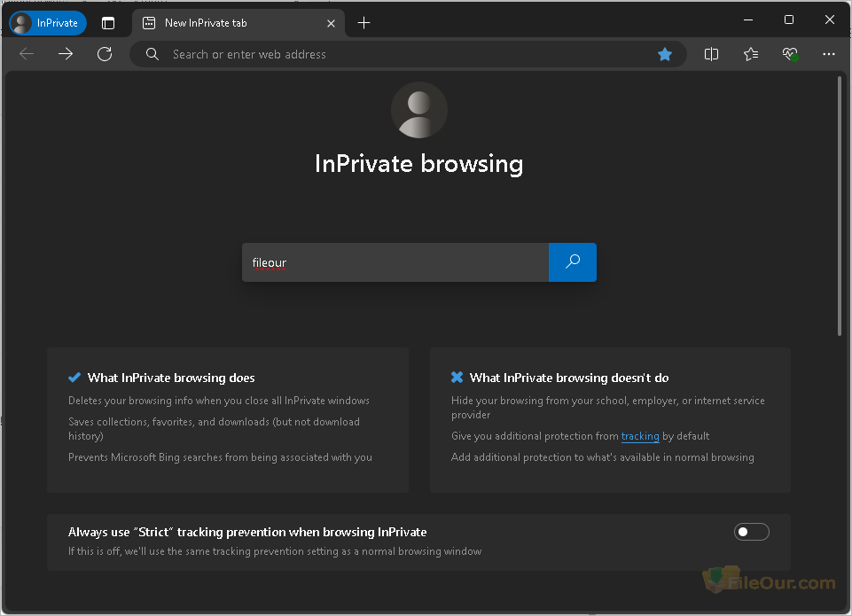852x616 pixels.
Task: Click the InPrivate avatar picture on page
Action: pos(419,110)
